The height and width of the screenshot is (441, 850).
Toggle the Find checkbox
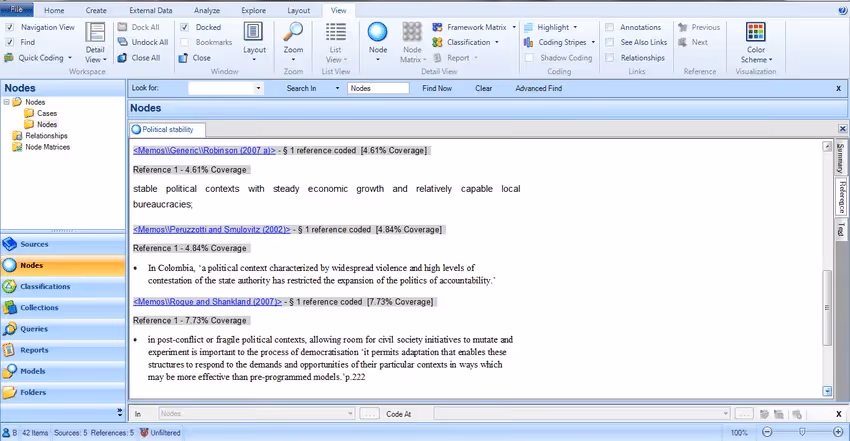click(x=10, y=42)
